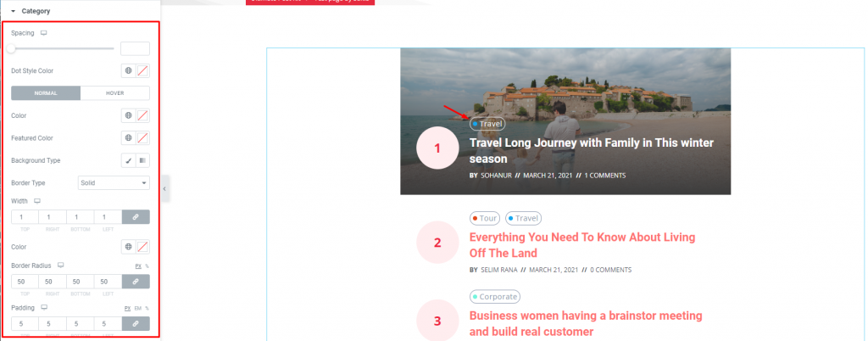Click the Spacing value input field
868x341 pixels.
point(135,48)
